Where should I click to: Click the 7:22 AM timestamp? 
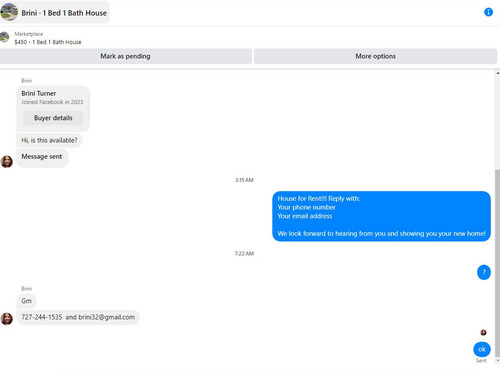244,254
